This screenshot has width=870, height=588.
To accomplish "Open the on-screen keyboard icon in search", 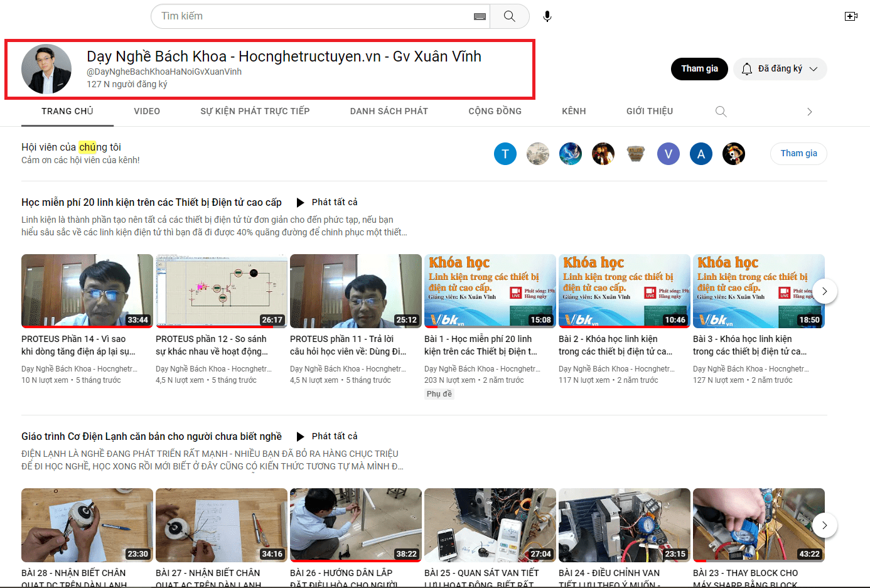I will pos(480,17).
